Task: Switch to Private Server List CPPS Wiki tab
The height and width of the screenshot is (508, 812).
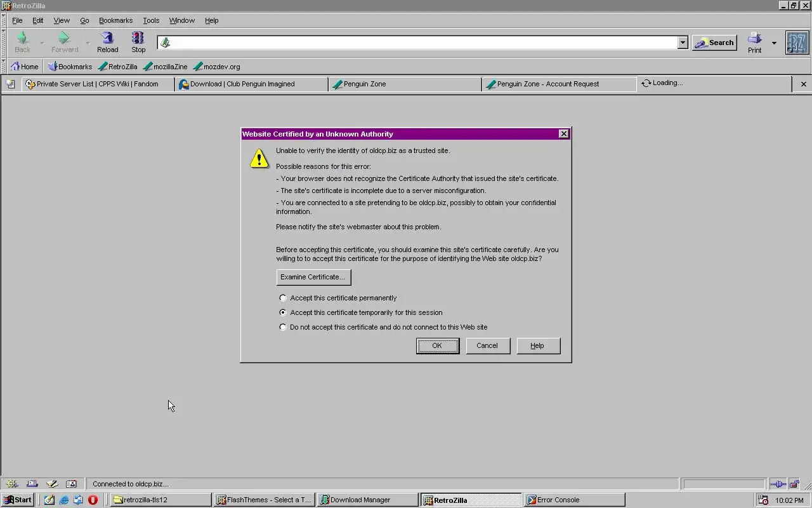Action: click(98, 84)
